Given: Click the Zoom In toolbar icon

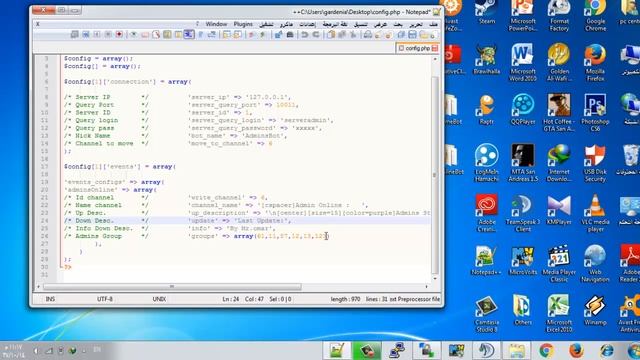Looking at the screenshot, I should point(263,35).
